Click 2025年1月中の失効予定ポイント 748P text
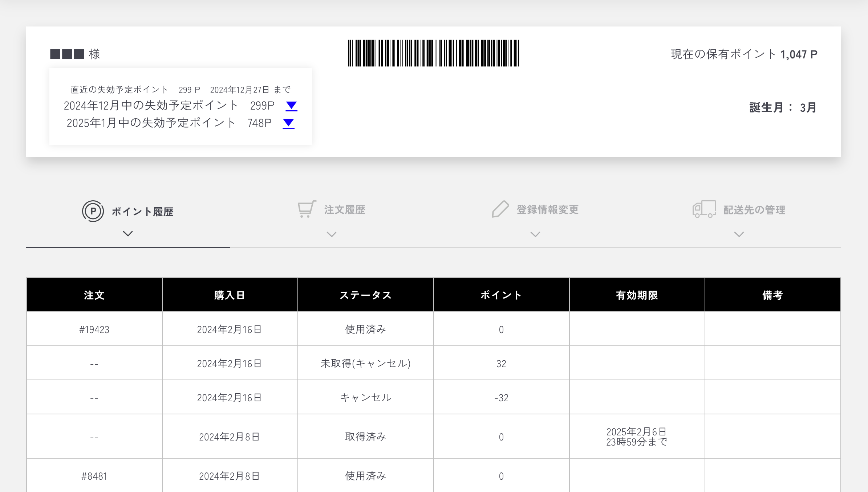The width and height of the screenshot is (868, 492). tap(169, 123)
